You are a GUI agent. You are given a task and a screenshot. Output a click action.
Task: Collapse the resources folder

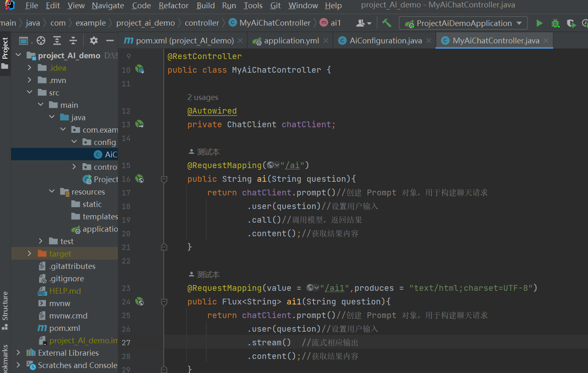52,192
